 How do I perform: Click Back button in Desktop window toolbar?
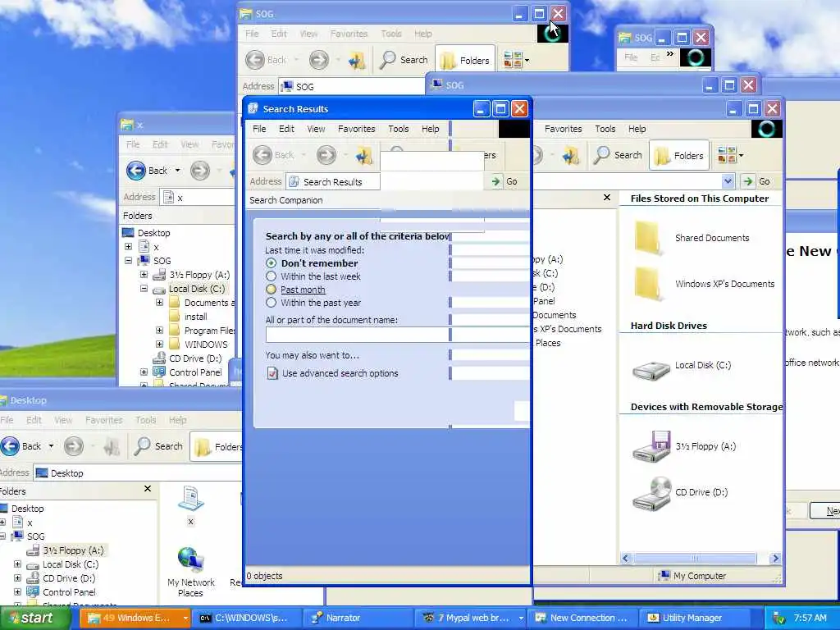[x=21, y=446]
